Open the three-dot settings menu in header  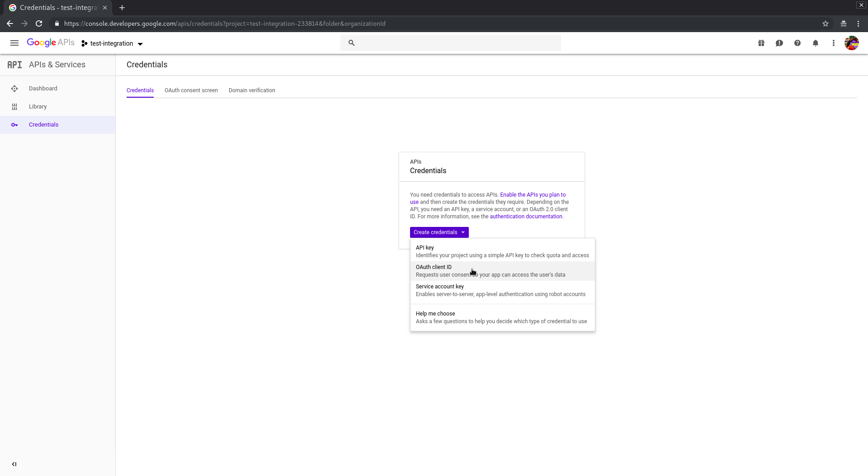[x=834, y=43]
